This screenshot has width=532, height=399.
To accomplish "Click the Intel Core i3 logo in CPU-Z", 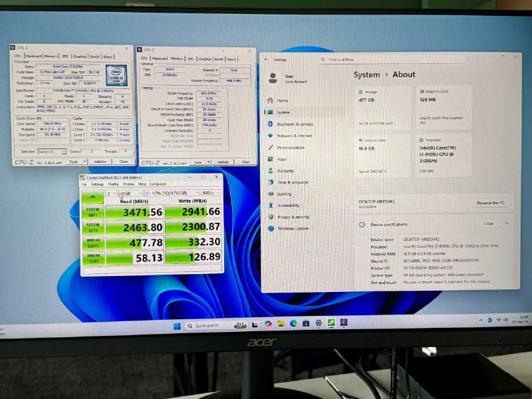I will 116,75.
